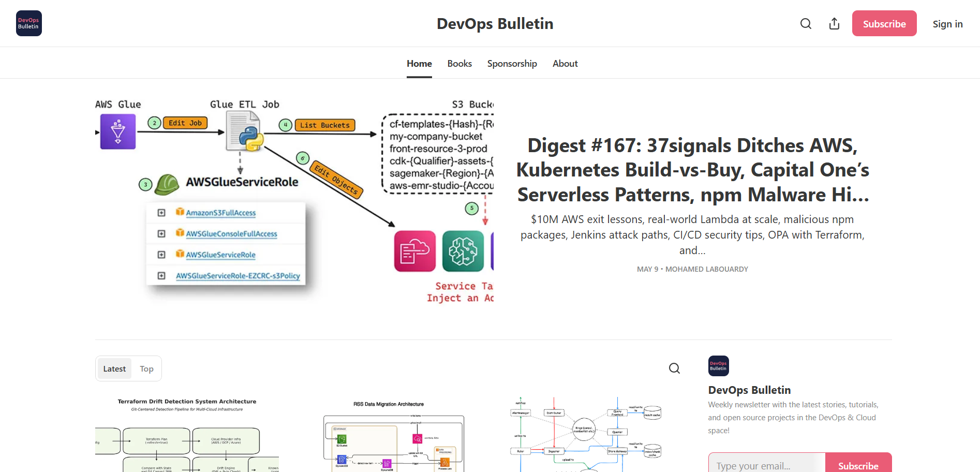Open the DevOps Bulletin title link

tap(495, 24)
